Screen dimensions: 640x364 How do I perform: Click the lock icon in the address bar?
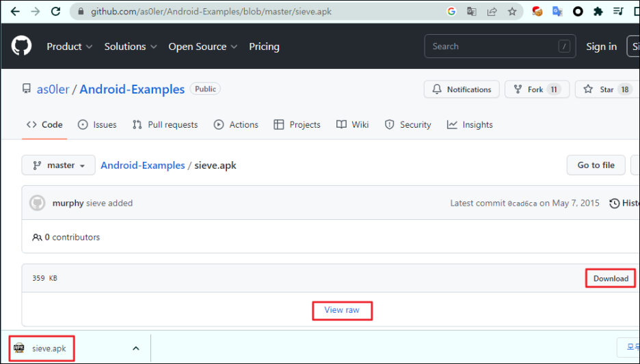[81, 12]
